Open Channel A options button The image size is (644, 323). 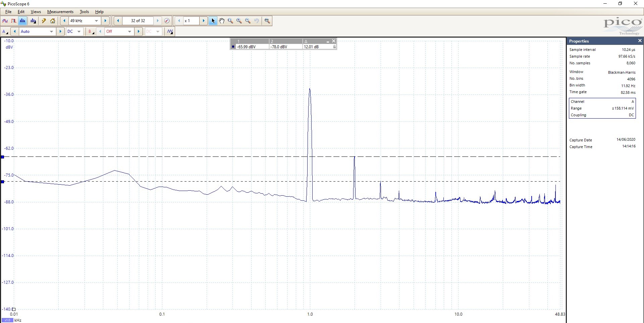coord(5,31)
